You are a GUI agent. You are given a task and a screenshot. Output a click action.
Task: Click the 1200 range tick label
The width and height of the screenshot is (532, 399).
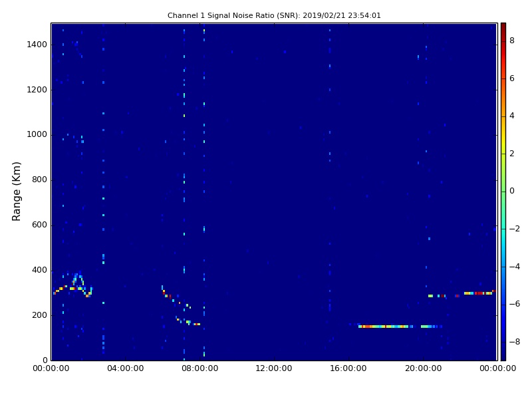click(x=37, y=90)
